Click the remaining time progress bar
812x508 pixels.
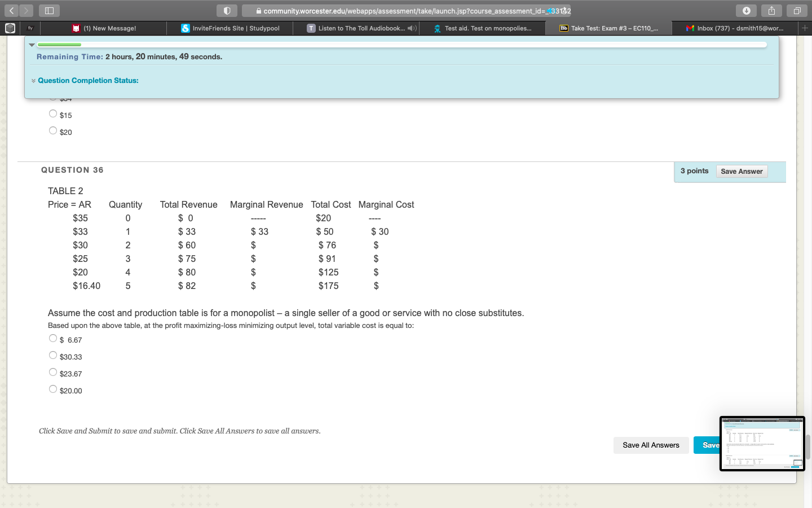coord(401,45)
